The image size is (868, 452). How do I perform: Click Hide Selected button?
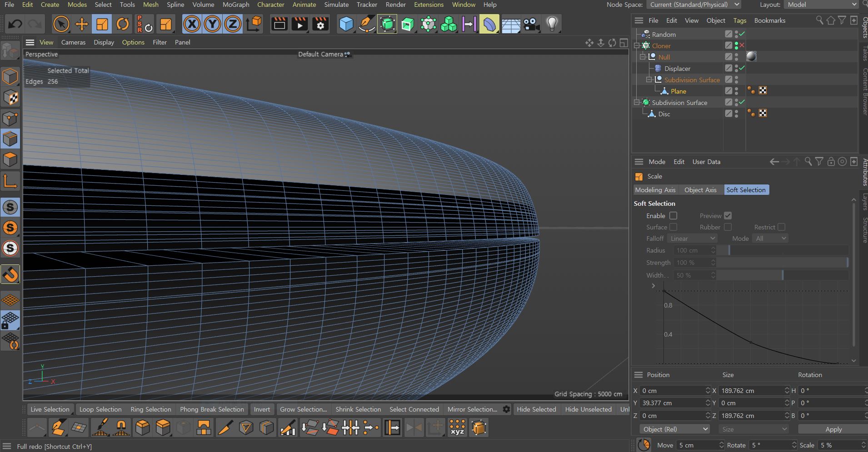(536, 409)
